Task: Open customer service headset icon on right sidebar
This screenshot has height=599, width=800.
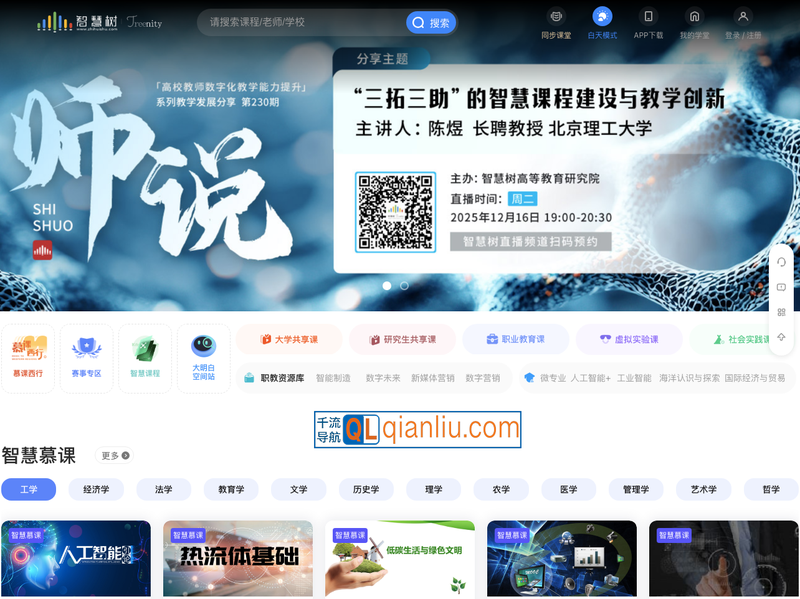Action: click(x=782, y=262)
